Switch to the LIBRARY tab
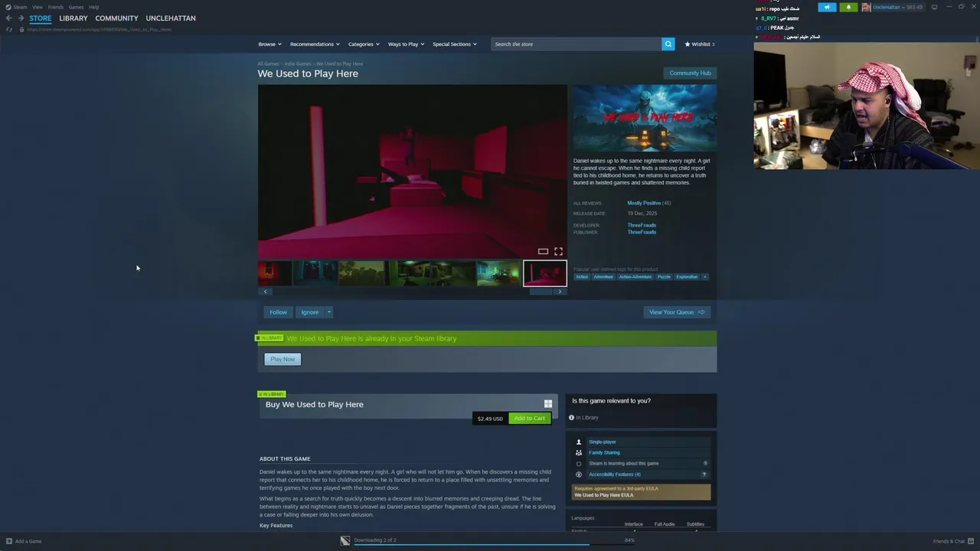 (x=73, y=18)
